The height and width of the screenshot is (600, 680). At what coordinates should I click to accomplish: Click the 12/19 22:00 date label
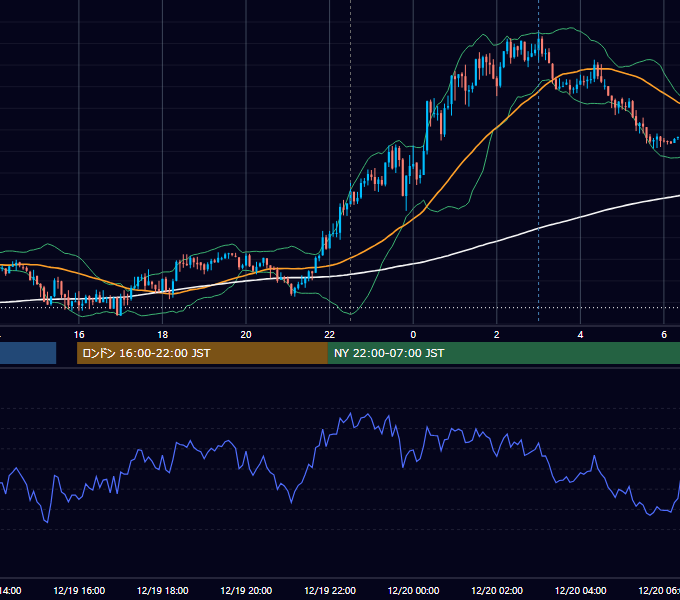point(330,590)
